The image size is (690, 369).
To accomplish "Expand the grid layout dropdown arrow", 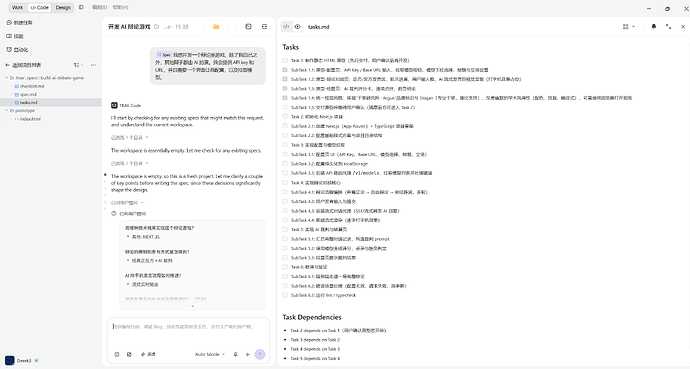I will coord(634,27).
